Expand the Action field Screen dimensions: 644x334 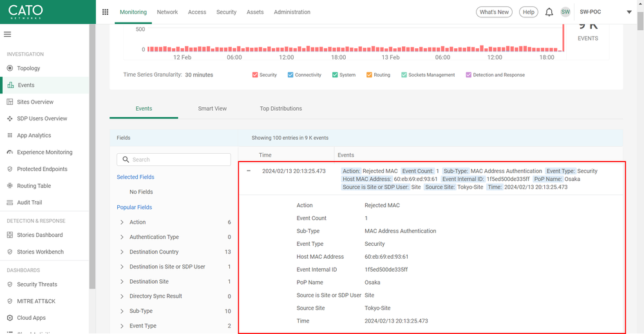(122, 222)
